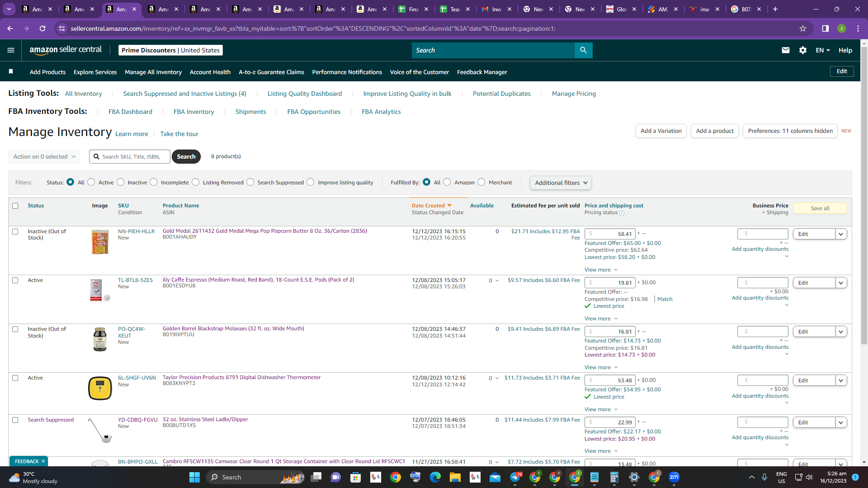Open the messages envelope icon

[786, 50]
